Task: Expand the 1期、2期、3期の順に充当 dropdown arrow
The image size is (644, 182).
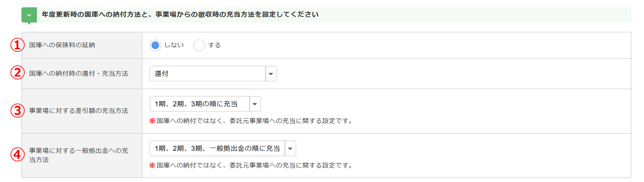Action: click(255, 104)
